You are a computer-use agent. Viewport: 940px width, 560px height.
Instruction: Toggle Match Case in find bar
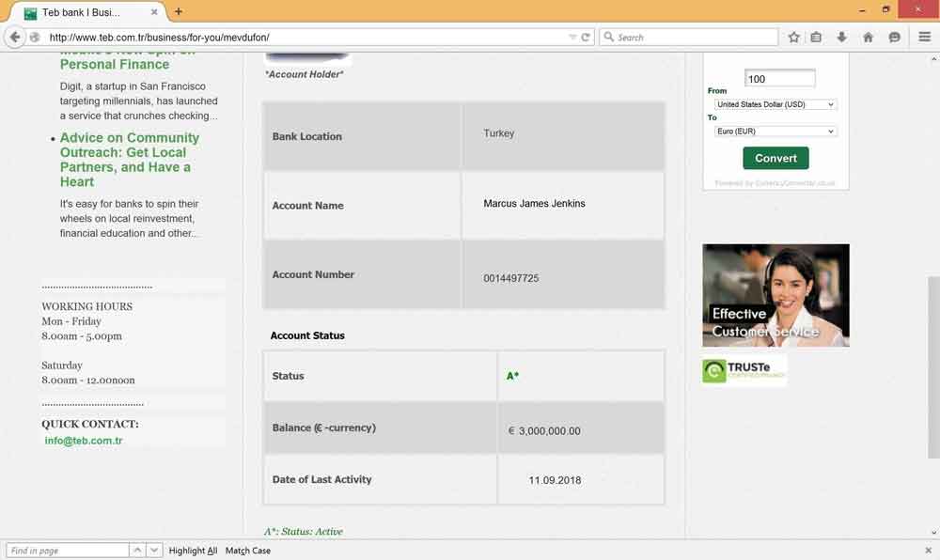[247, 551]
